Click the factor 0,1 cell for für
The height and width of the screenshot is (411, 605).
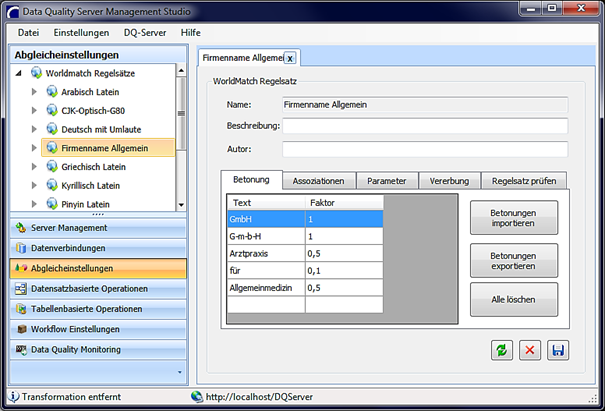coord(344,271)
